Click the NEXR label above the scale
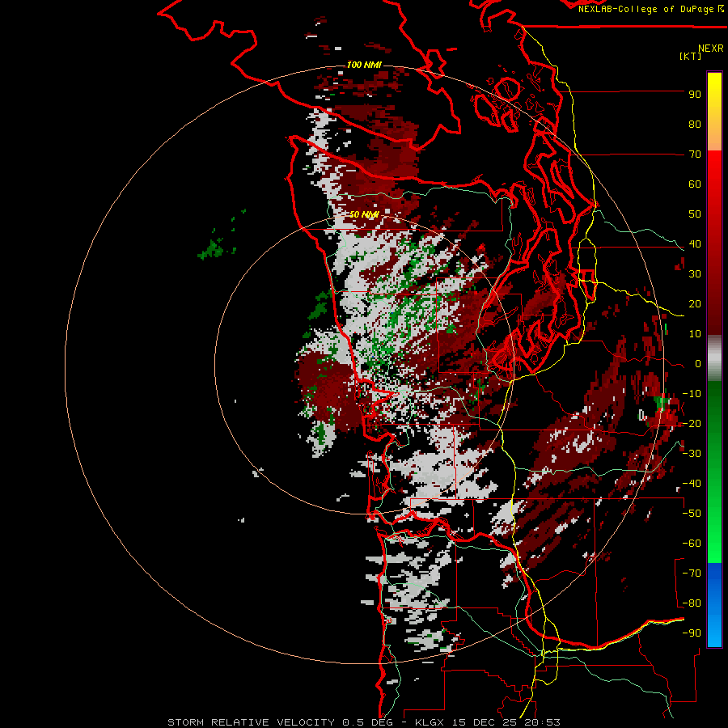 pyautogui.click(x=711, y=49)
